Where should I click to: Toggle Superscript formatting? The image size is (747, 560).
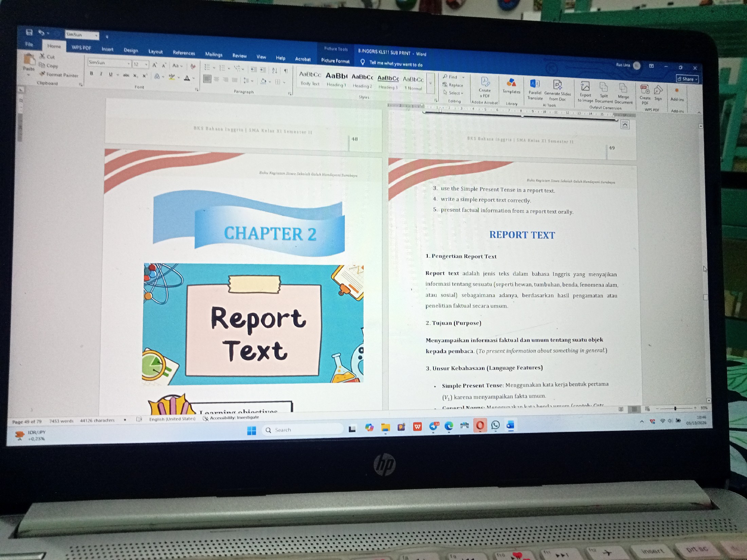click(145, 76)
